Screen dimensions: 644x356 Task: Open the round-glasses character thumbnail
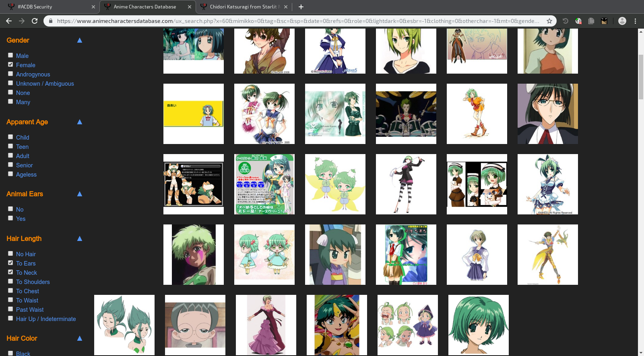pyautogui.click(x=195, y=325)
